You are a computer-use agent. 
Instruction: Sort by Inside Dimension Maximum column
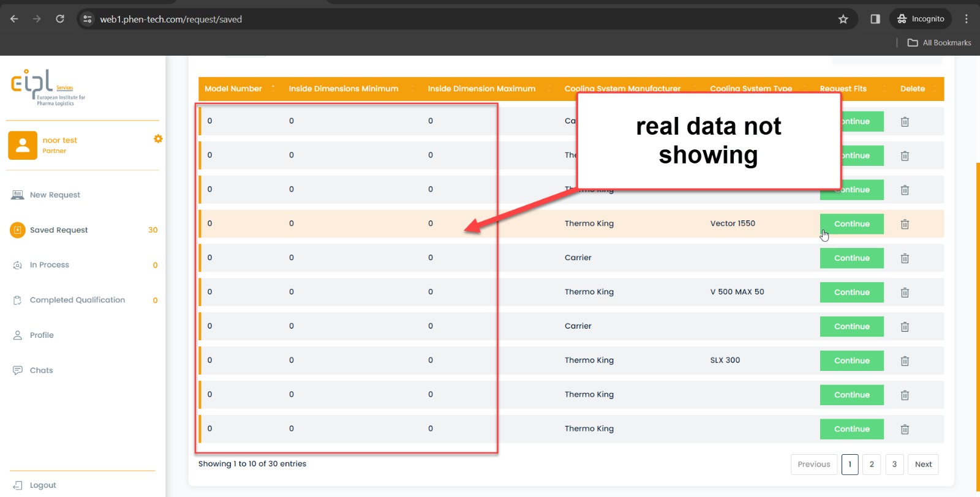pyautogui.click(x=490, y=89)
